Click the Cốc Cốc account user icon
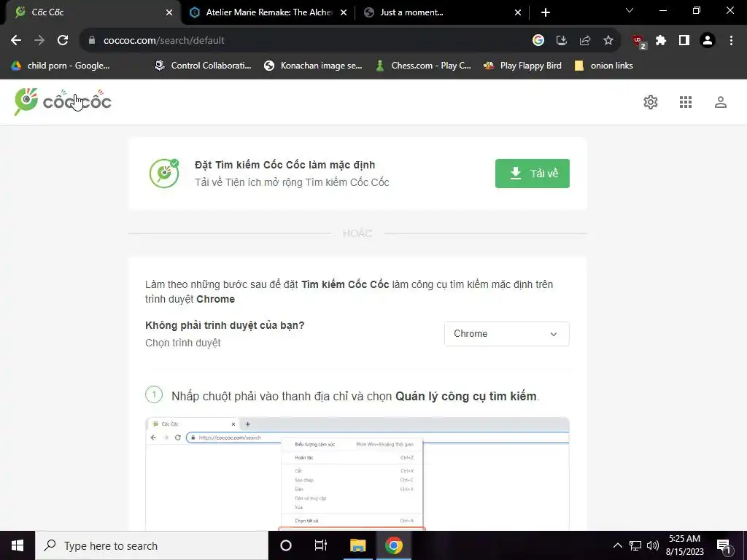This screenshot has width=747, height=560. [x=721, y=102]
